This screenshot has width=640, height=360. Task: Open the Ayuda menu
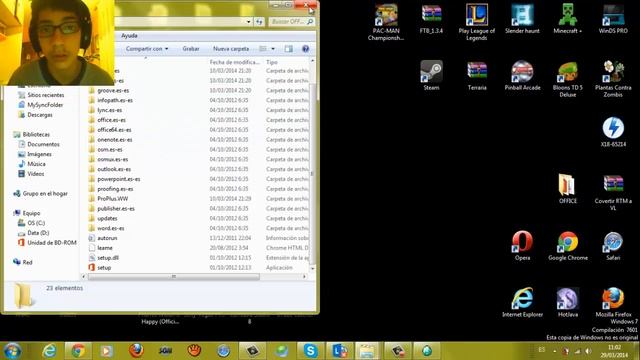[x=129, y=36]
